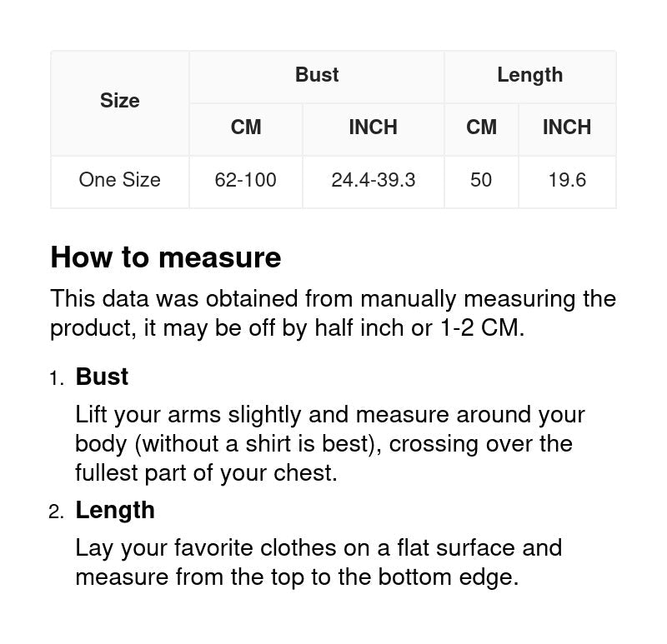Click the INCH subheader under Length

click(567, 127)
